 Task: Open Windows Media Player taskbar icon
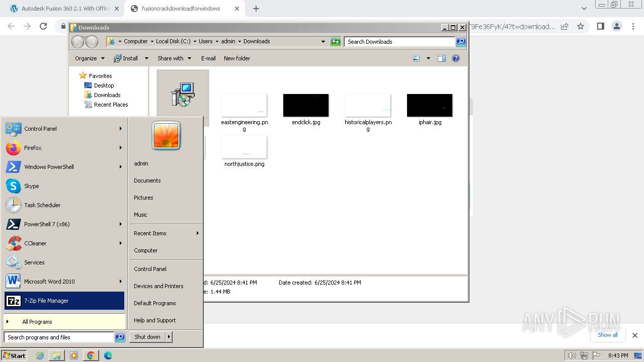point(74,355)
